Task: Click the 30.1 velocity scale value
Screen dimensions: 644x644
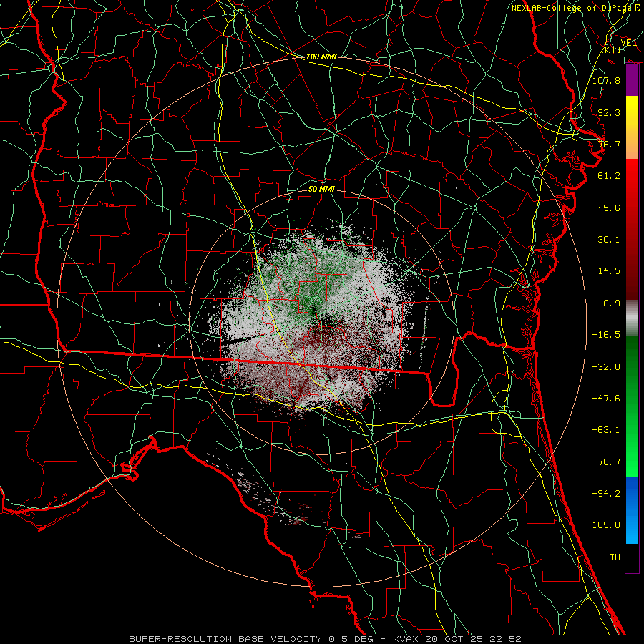Action: (609, 240)
